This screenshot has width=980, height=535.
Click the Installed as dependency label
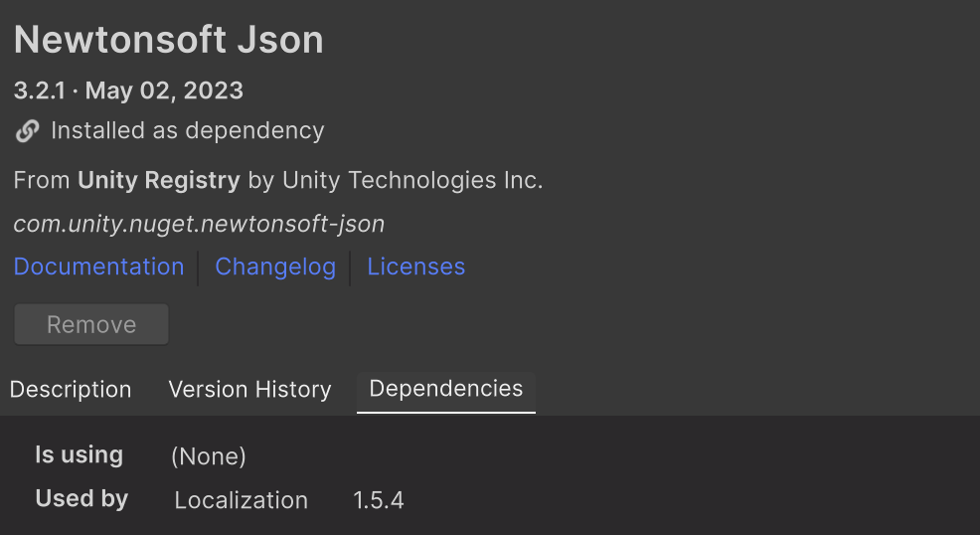click(x=188, y=130)
